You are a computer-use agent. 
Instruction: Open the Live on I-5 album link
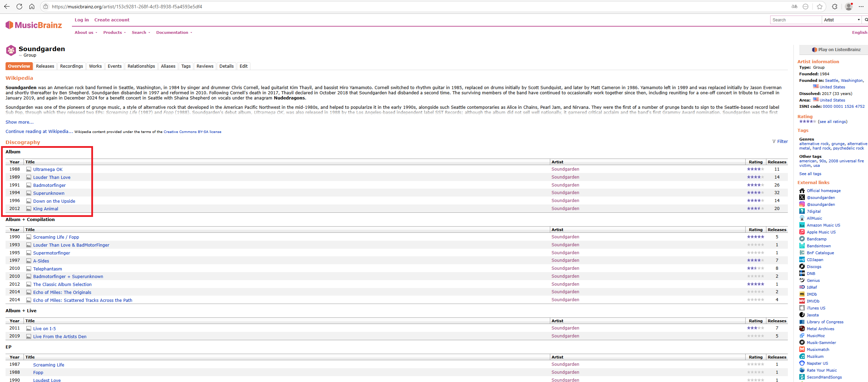pyautogui.click(x=44, y=328)
